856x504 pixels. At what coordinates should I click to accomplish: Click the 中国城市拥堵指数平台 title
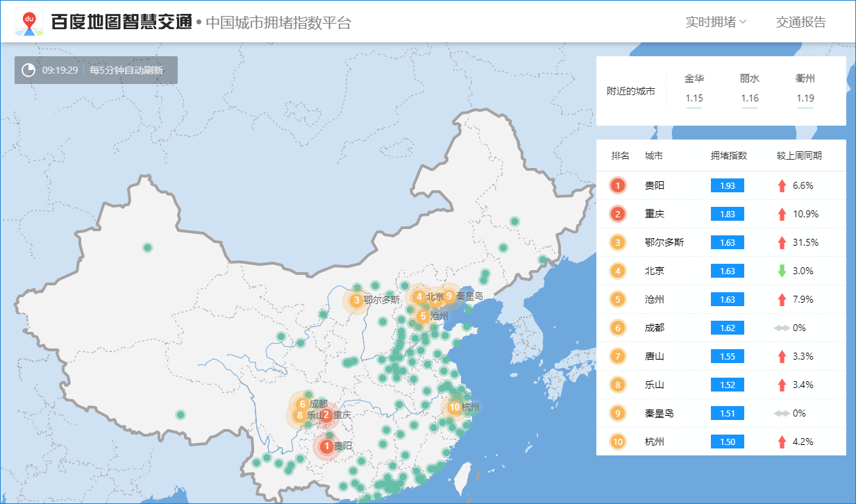click(x=278, y=23)
